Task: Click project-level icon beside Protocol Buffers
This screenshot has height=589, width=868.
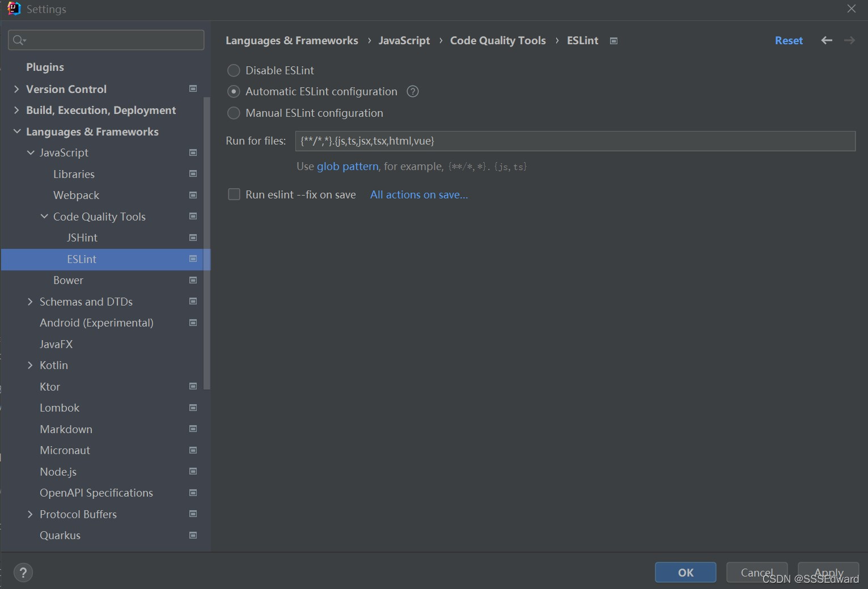Action: (193, 514)
